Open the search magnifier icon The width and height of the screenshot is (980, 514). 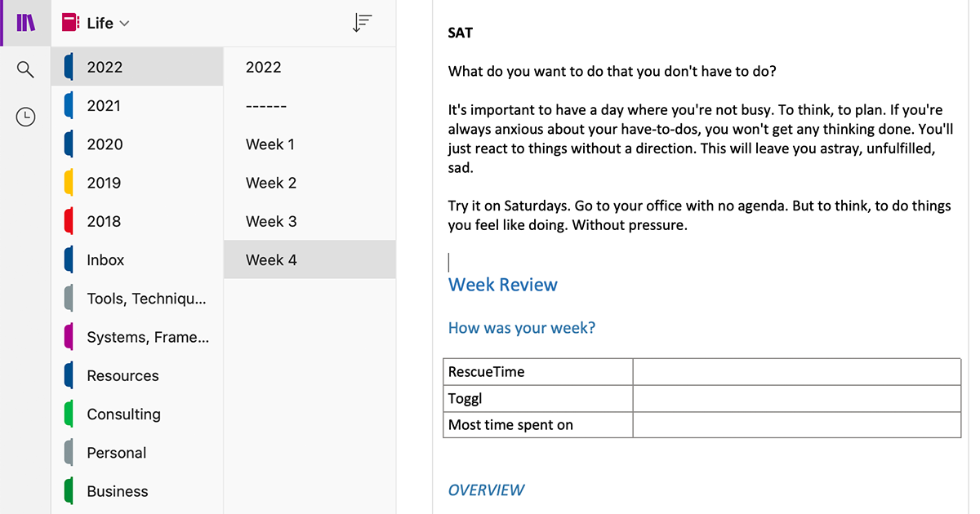click(x=26, y=69)
